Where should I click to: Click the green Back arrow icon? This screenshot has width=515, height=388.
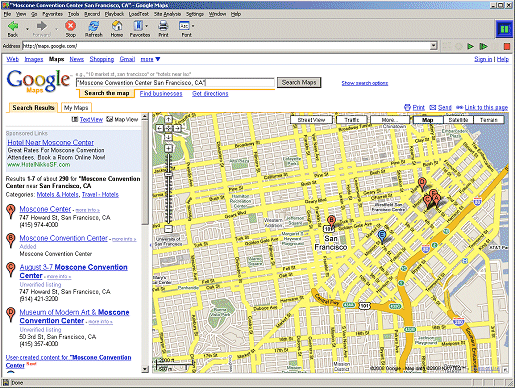13,26
